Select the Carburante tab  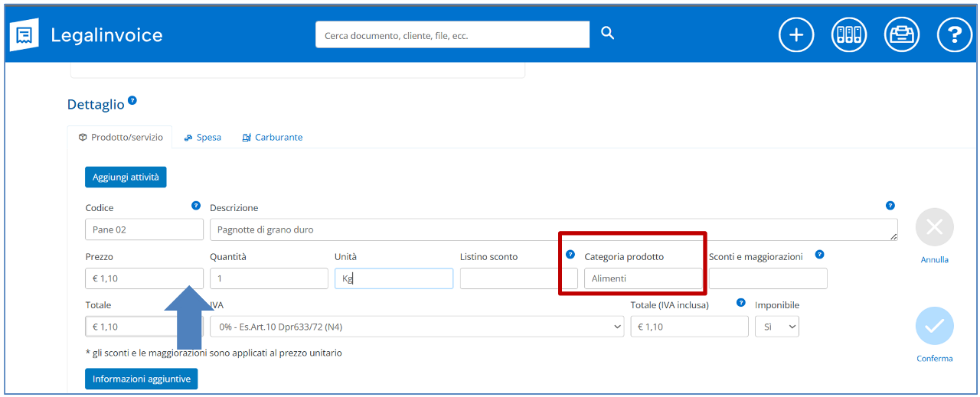[273, 138]
